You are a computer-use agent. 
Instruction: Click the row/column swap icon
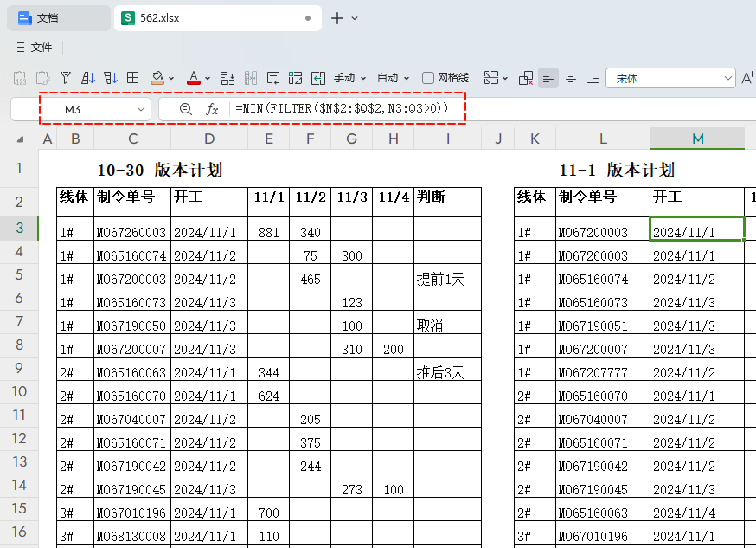tap(227, 78)
